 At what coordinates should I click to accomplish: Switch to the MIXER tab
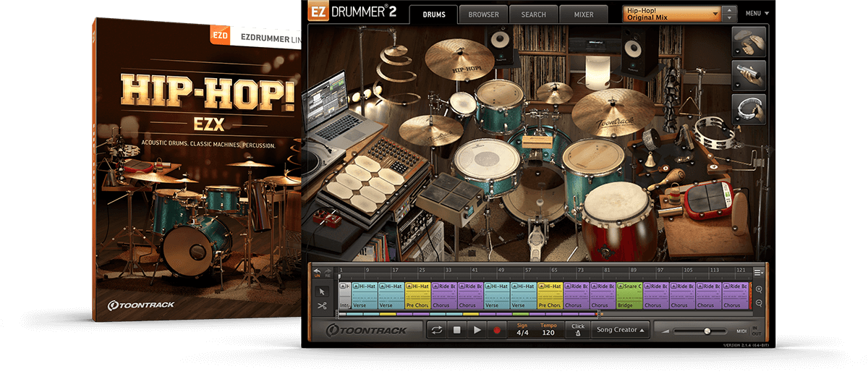(584, 14)
